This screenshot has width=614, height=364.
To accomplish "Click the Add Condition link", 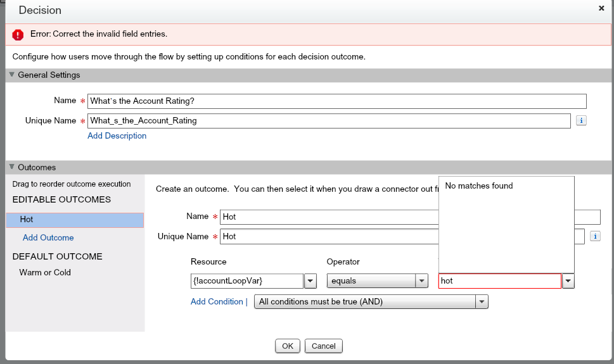I will [217, 302].
